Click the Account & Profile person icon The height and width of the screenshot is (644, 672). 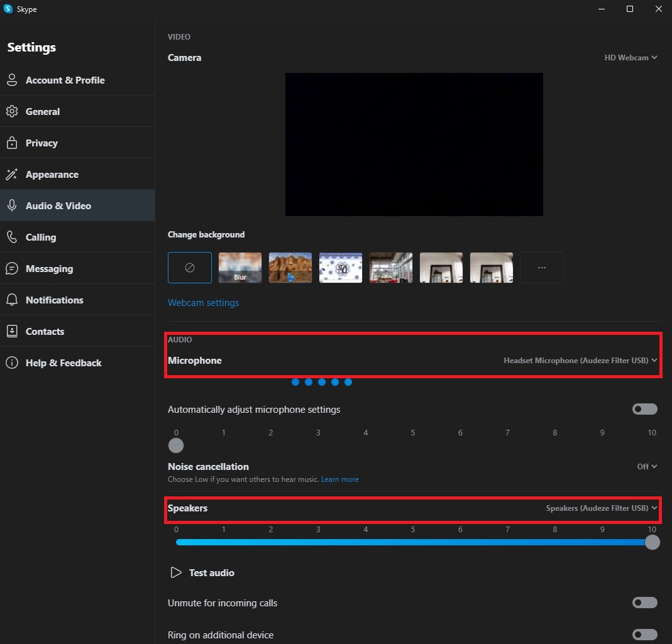(x=11, y=80)
